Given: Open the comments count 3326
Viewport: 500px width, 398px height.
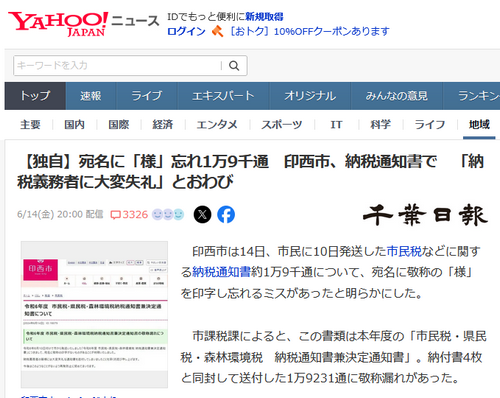Looking at the screenshot, I should [x=129, y=214].
